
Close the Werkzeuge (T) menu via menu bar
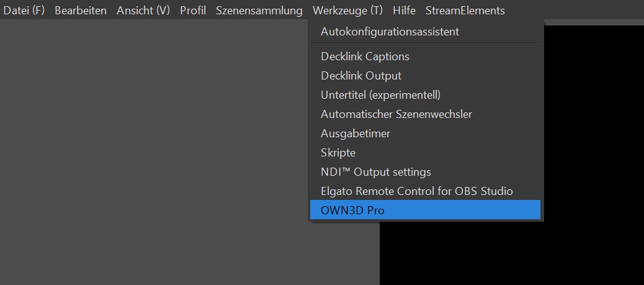tap(347, 11)
